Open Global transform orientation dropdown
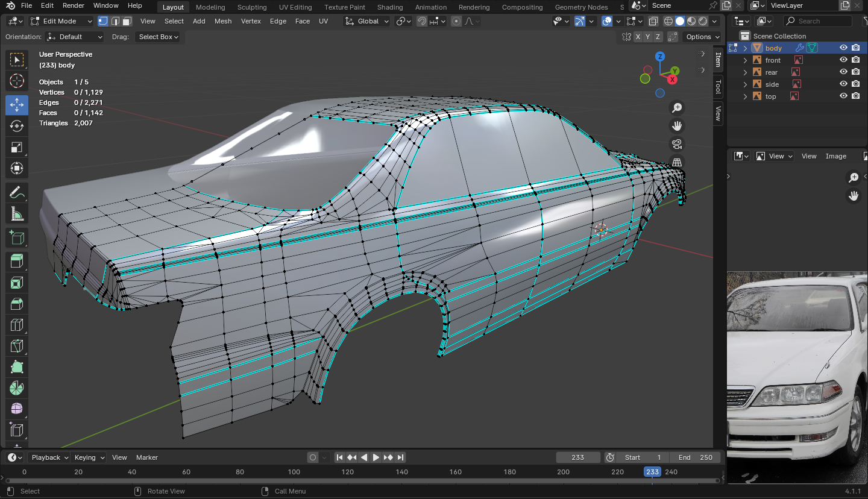Viewport: 868px width, 499px height. pos(367,21)
